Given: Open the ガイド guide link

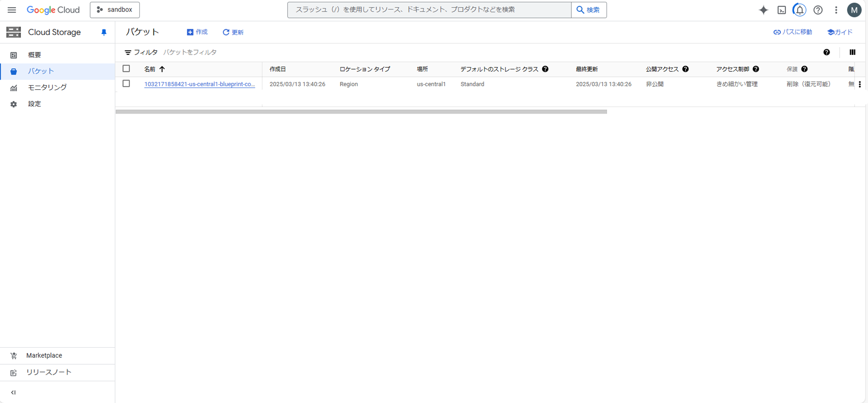Looking at the screenshot, I should click(840, 32).
